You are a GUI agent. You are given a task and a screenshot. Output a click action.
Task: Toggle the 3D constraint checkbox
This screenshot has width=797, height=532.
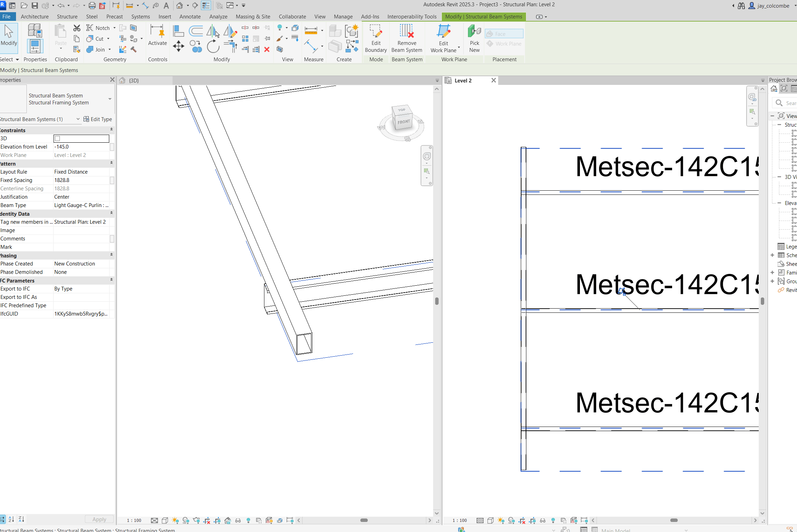(58, 138)
